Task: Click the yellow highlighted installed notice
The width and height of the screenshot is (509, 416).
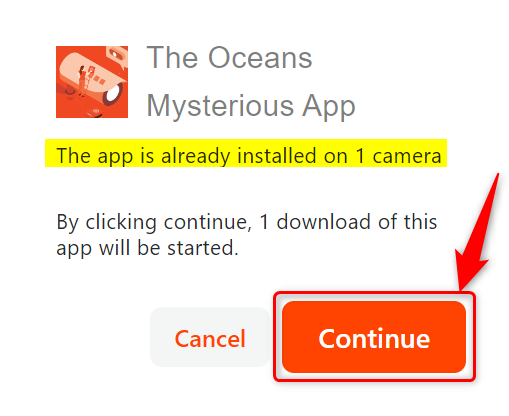Action: point(246,153)
